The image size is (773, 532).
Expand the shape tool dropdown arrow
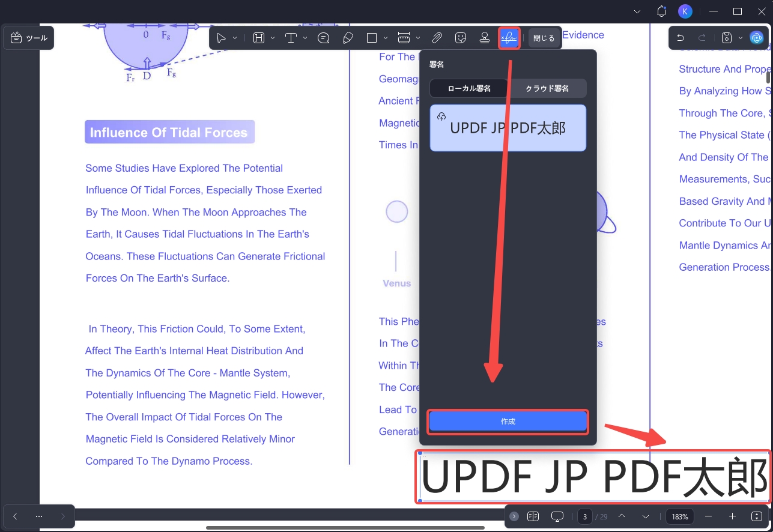386,38
